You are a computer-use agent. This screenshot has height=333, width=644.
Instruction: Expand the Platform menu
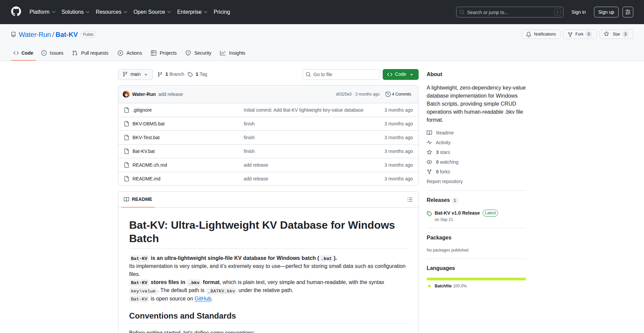pyautogui.click(x=42, y=12)
